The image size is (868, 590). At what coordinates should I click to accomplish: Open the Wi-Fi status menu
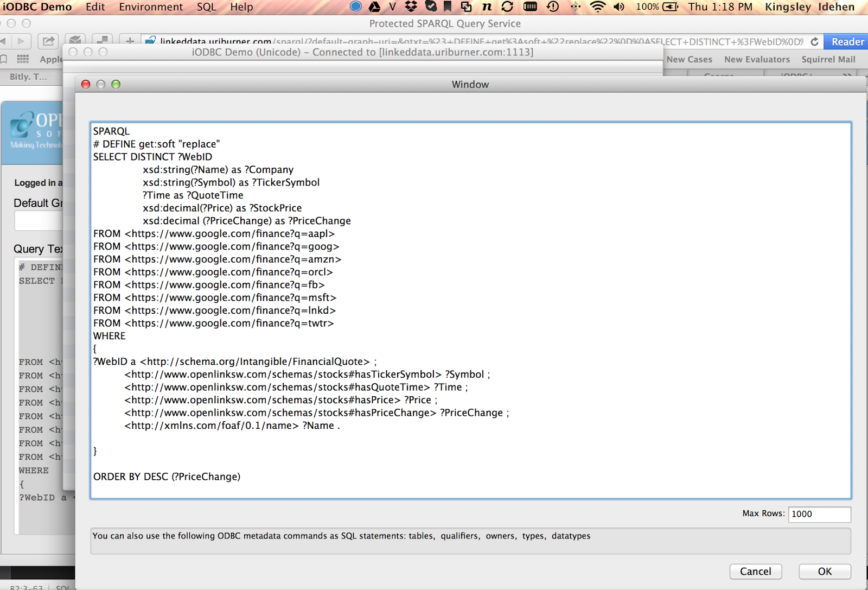tap(597, 7)
